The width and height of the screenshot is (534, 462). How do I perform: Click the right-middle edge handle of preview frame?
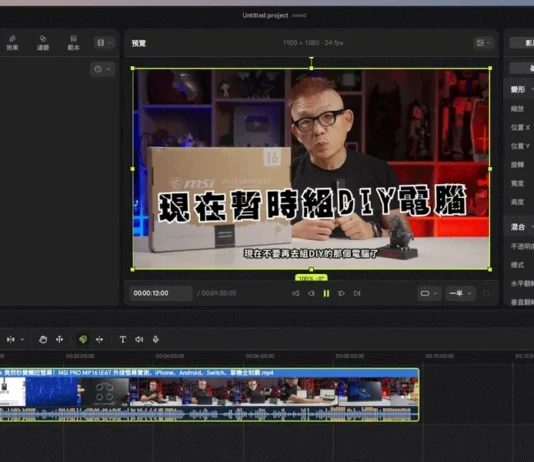click(x=490, y=169)
